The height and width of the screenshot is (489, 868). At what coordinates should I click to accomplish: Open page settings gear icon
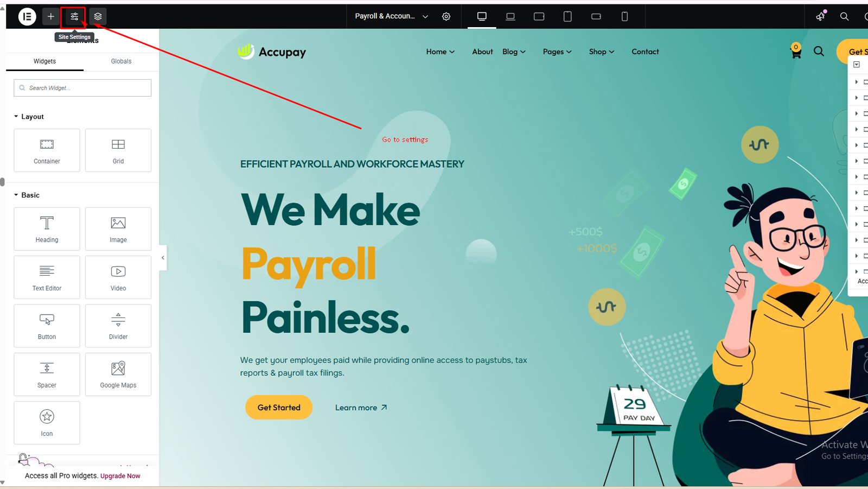click(x=446, y=16)
